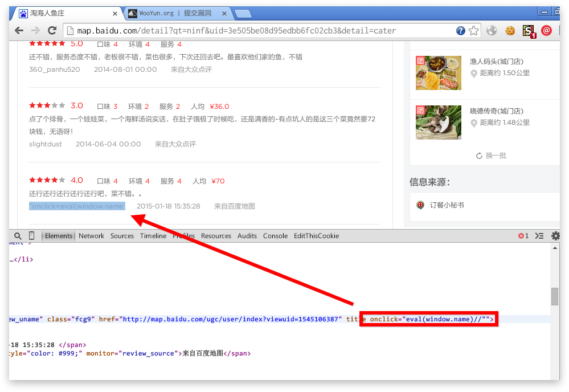This screenshot has height=392, width=569.
Task: Open 渔人码头(城门店) restaurant link
Action: coord(497,62)
